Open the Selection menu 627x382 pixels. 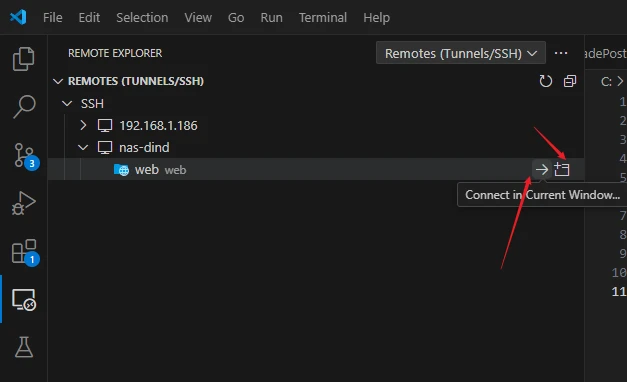pyautogui.click(x=142, y=18)
